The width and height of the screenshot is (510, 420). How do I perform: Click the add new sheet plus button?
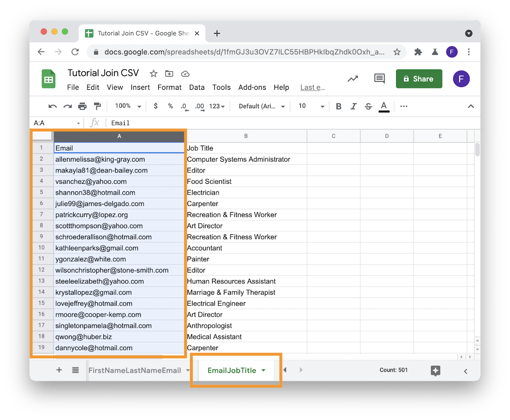coord(59,370)
